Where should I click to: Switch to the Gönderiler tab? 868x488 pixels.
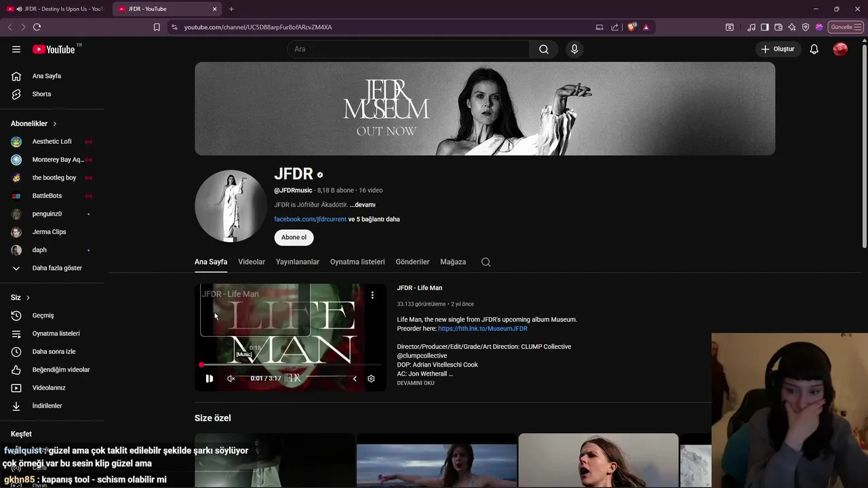click(413, 262)
